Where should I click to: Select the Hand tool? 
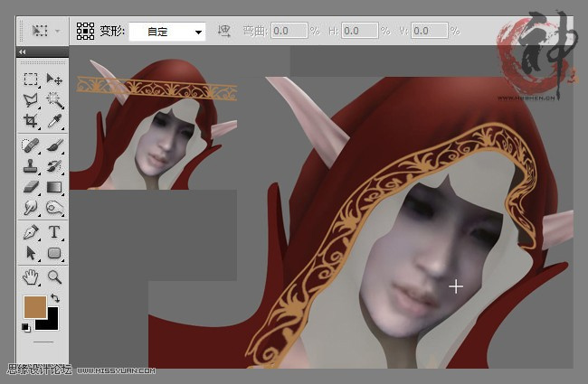(x=31, y=277)
